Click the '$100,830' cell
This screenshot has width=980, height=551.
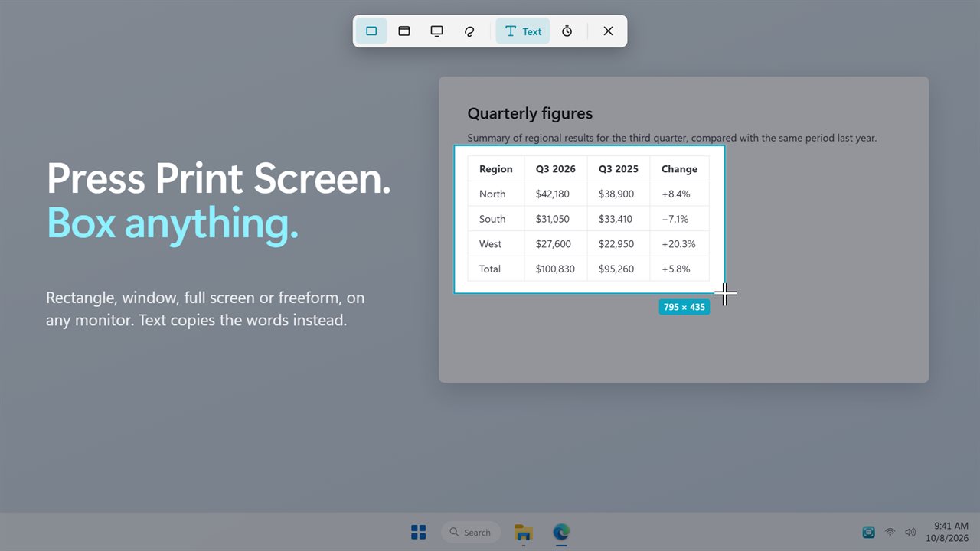555,269
